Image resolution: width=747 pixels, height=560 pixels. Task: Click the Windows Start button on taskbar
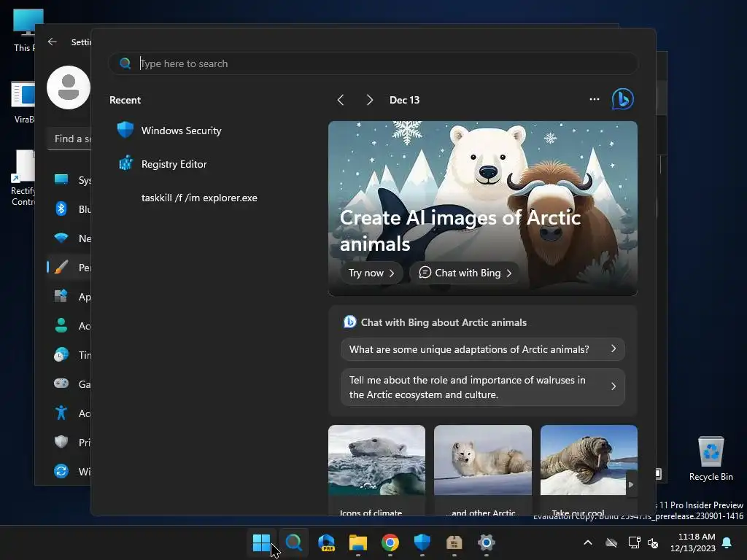point(262,542)
